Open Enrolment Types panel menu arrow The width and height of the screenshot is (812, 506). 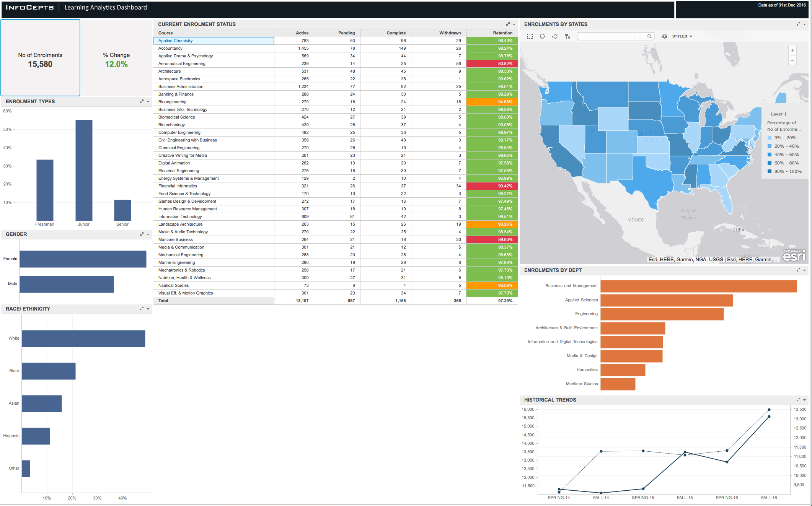148,101
